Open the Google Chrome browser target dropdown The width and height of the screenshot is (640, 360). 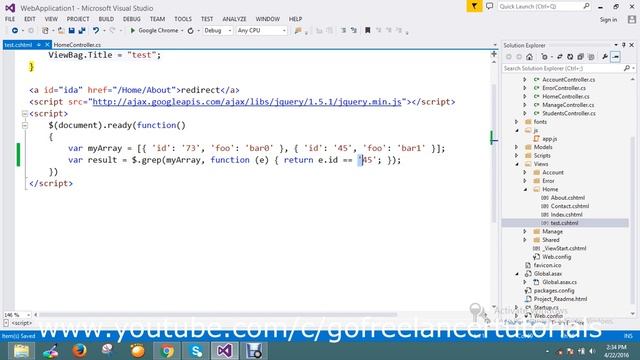pyautogui.click(x=182, y=31)
